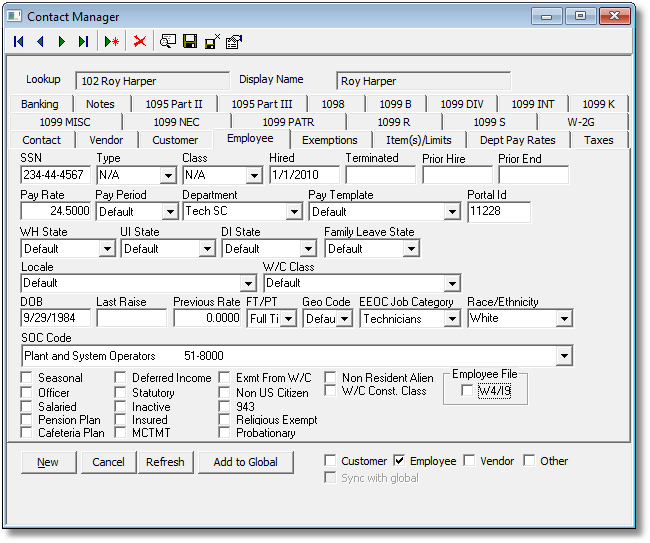This screenshot has height=543, width=650.
Task: Save the record with the floppy disk icon
Action: click(x=190, y=41)
